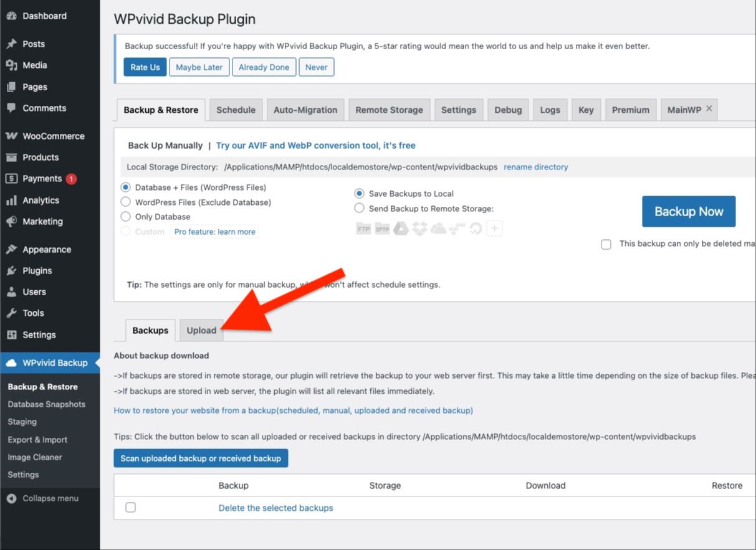The height and width of the screenshot is (550, 756).
Task: Click Scan uploaded backup or received backup
Action: coord(201,458)
